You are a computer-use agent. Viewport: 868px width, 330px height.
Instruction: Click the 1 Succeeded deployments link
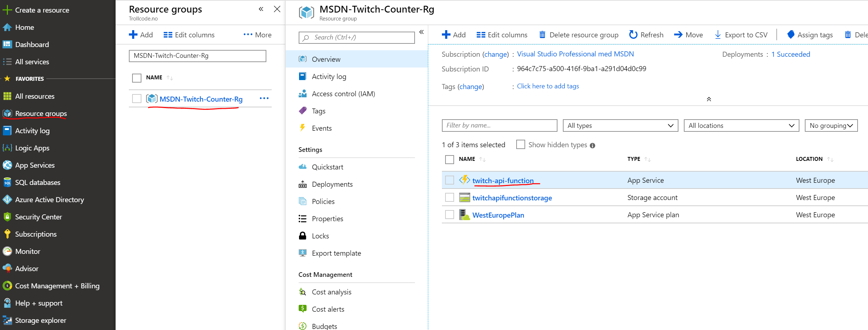pyautogui.click(x=791, y=54)
